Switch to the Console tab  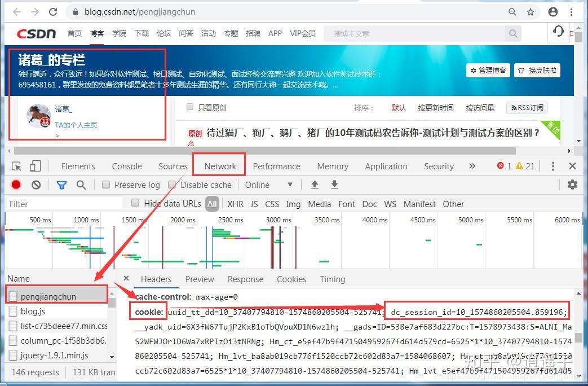click(x=127, y=166)
